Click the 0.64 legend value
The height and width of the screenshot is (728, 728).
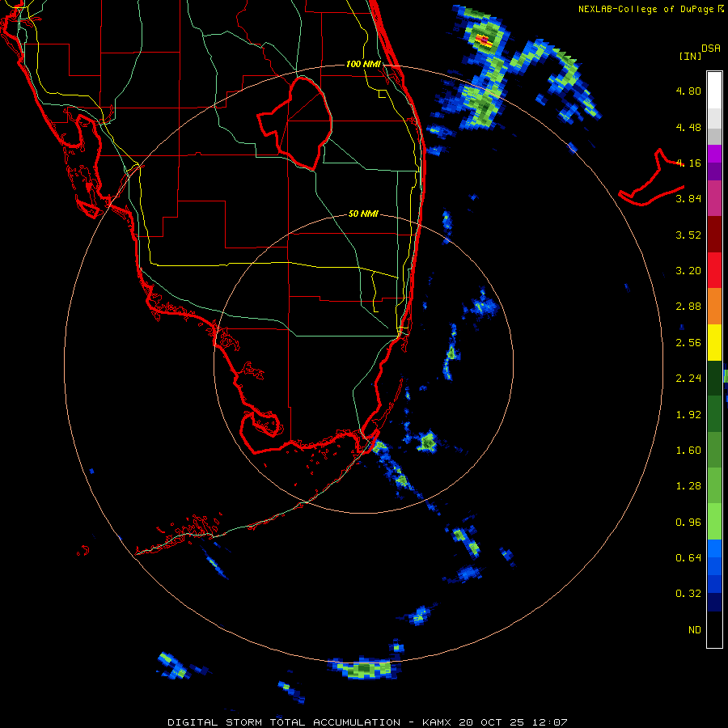[688, 558]
